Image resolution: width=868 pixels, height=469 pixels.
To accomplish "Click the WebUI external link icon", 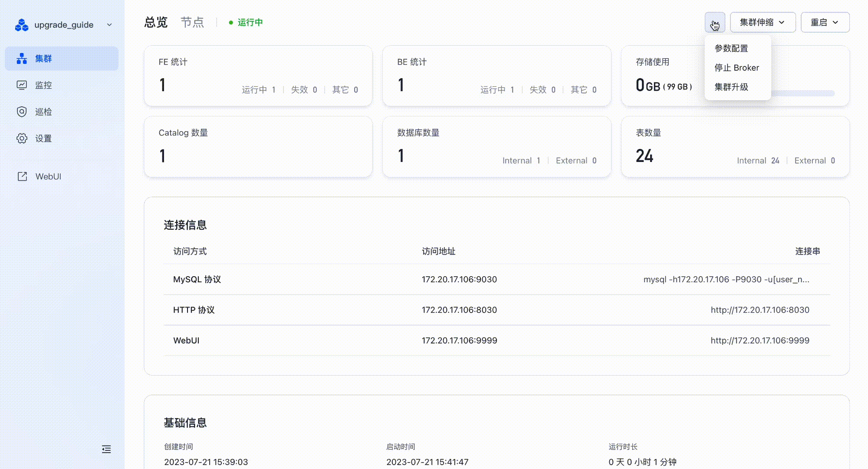I will (x=22, y=176).
